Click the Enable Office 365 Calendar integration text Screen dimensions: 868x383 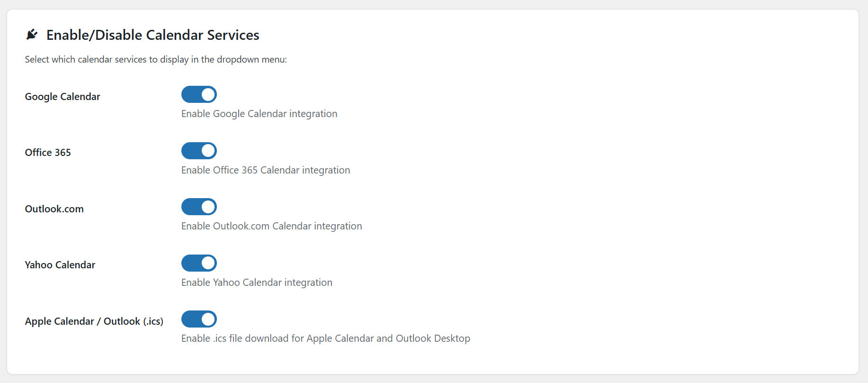pos(265,170)
